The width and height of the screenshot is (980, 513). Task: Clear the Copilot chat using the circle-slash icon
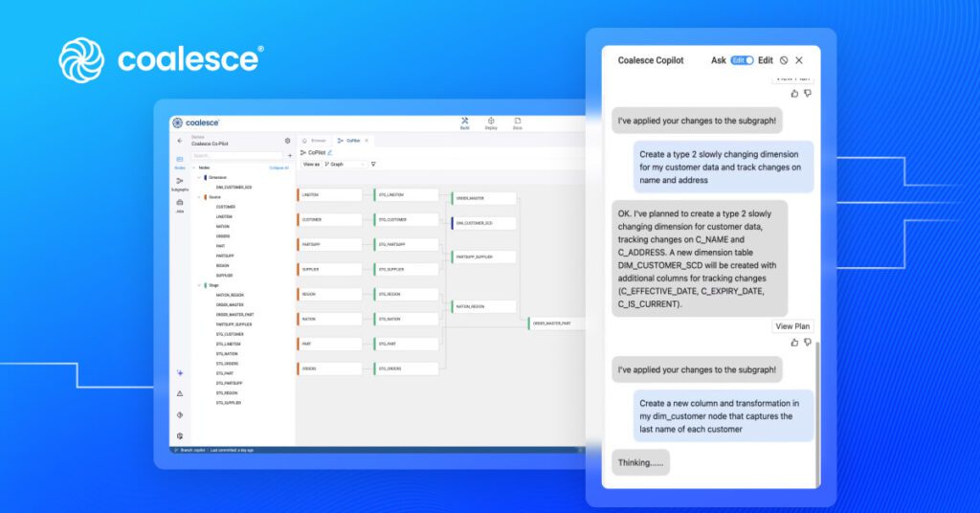[784, 60]
